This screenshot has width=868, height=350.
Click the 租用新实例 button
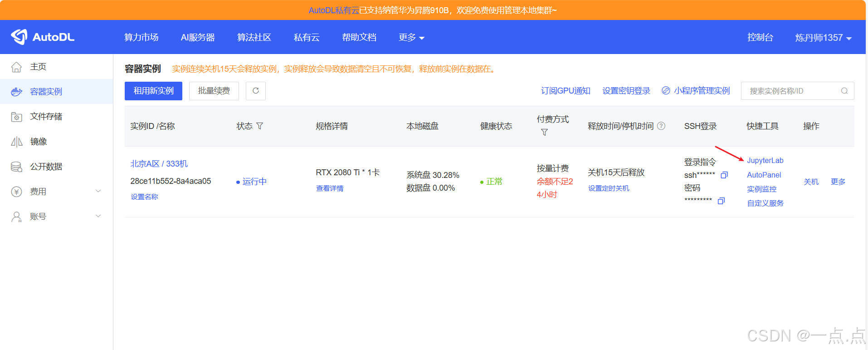coord(153,91)
